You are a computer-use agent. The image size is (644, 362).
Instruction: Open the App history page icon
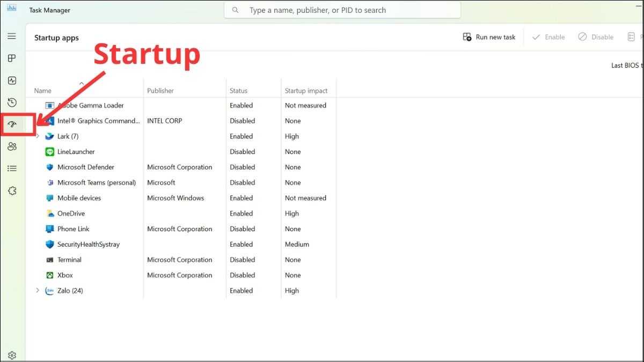[x=12, y=102]
